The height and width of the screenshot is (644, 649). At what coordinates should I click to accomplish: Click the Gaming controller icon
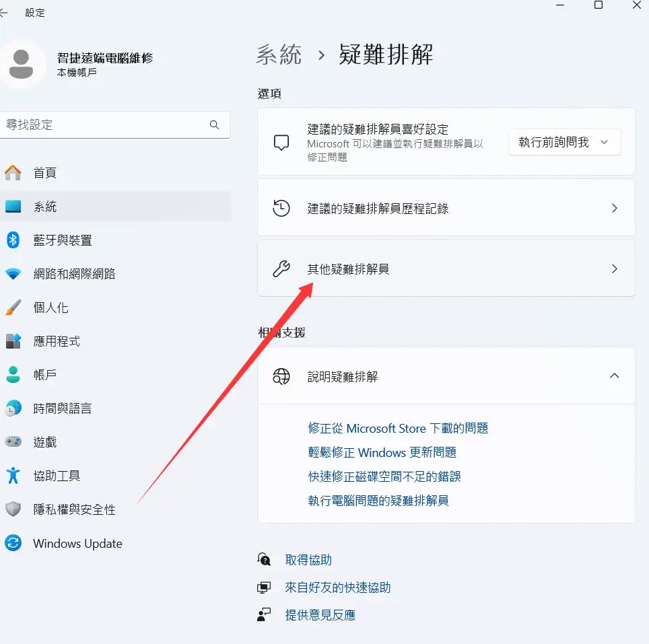click(x=13, y=441)
